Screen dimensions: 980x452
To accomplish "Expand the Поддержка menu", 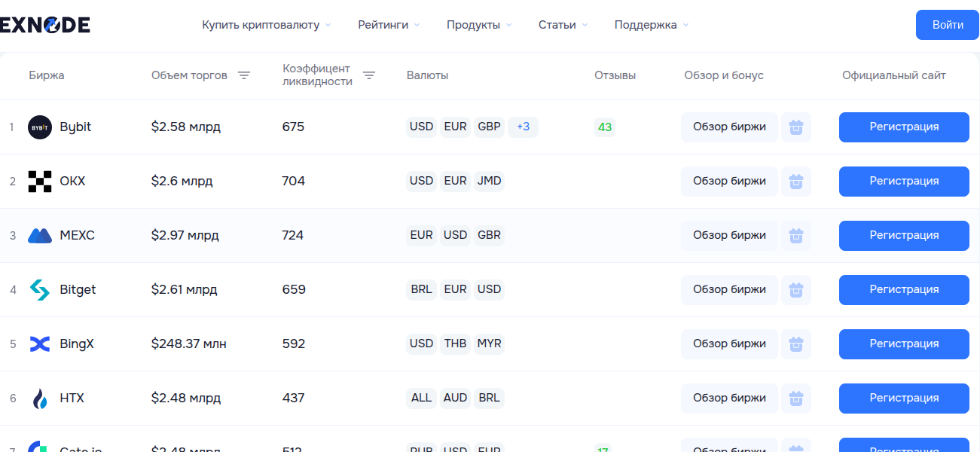I will coord(652,25).
